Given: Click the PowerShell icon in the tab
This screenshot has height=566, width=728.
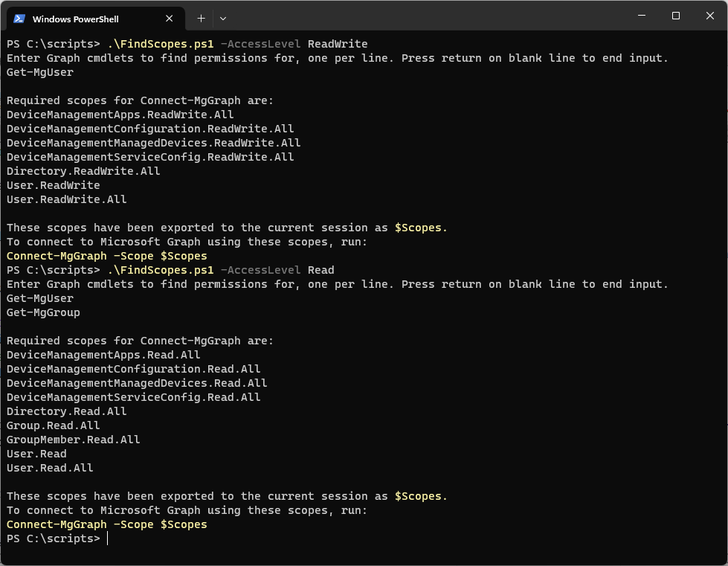Looking at the screenshot, I should point(19,19).
